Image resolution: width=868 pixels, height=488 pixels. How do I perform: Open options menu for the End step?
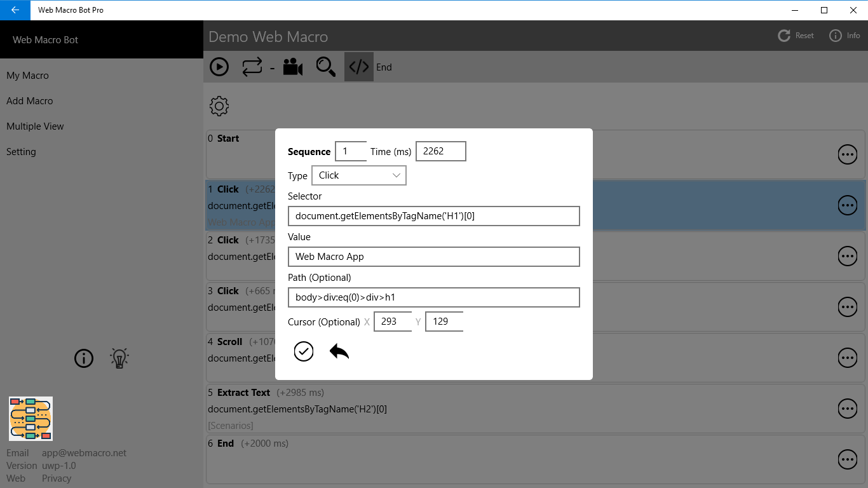pos(848,459)
